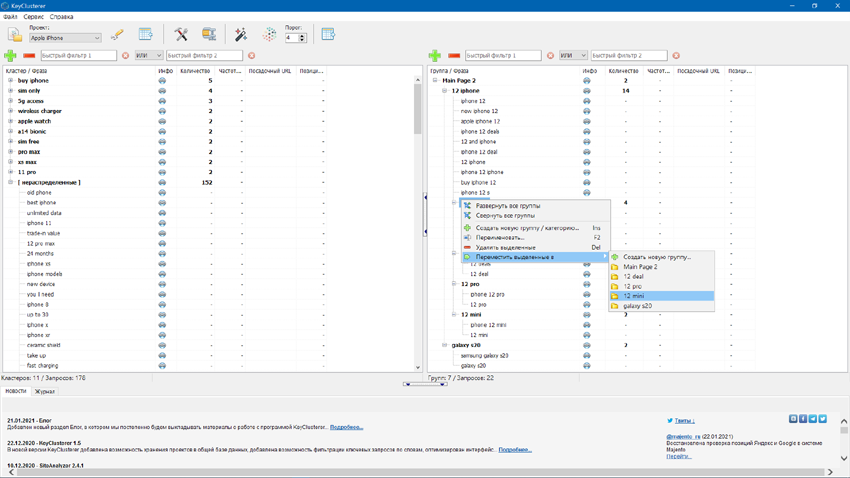
Task: Clear quick filter 2 in left panel
Action: (x=252, y=55)
